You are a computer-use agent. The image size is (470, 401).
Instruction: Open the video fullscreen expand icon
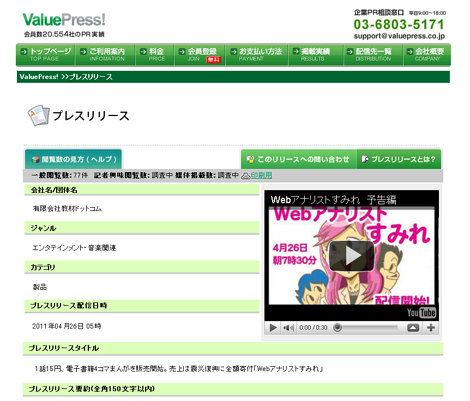pyautogui.click(x=413, y=328)
